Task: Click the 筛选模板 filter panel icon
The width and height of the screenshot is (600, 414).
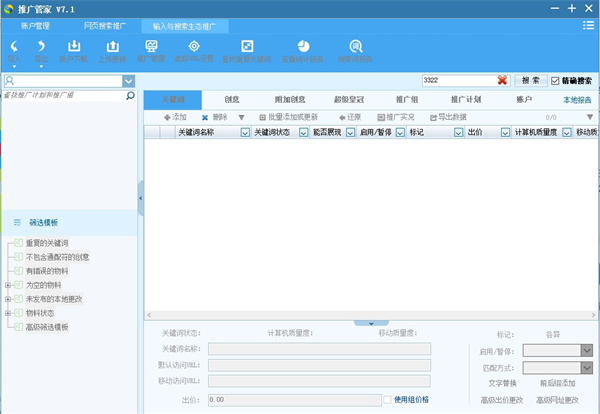Action: 17,222
